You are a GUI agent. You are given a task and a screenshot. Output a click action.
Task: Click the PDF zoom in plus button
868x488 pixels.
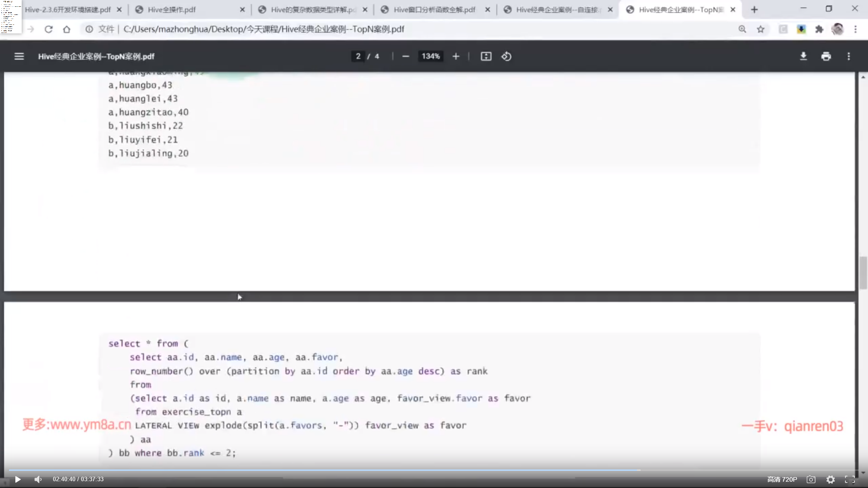click(456, 56)
